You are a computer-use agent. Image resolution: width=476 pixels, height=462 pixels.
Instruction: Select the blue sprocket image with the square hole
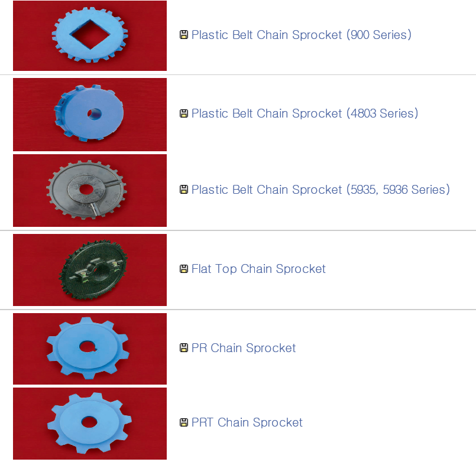[x=90, y=35]
